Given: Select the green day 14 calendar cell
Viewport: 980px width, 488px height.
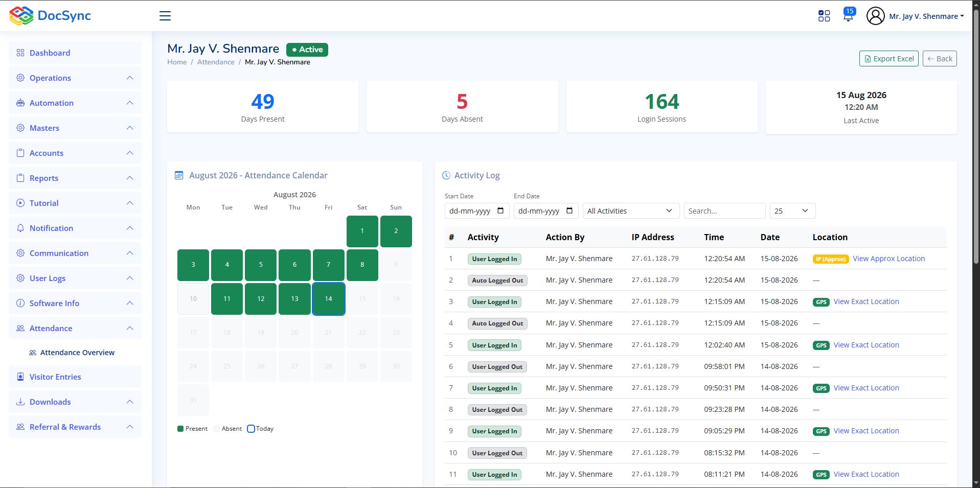Looking at the screenshot, I should 328,298.
